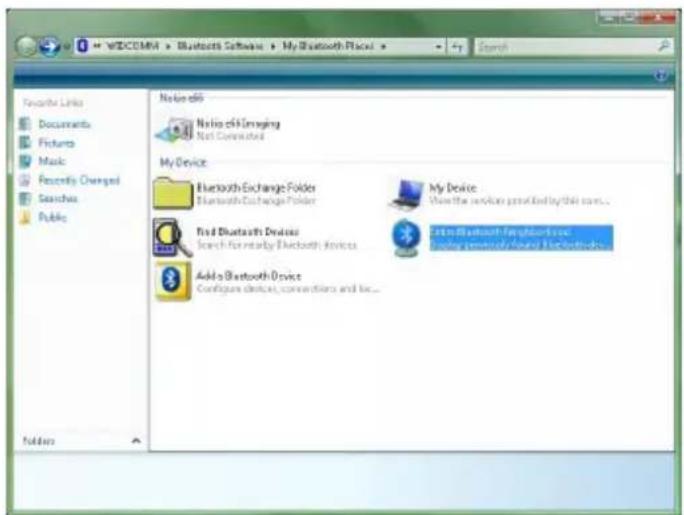Expand the arrow after My Bluetooth Places

[383, 46]
